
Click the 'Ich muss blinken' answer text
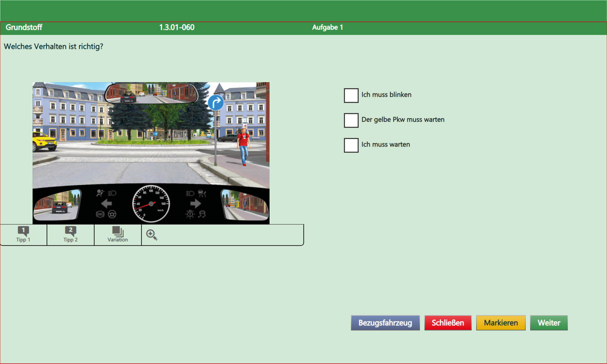(x=386, y=95)
